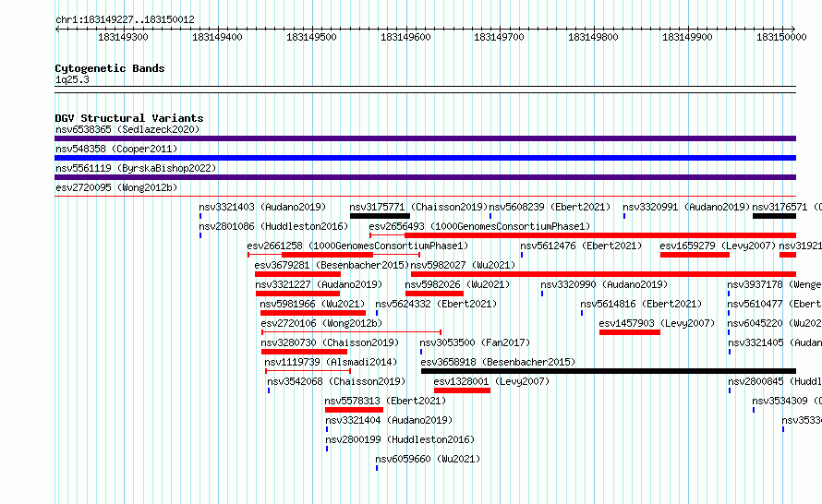Click the nsv2801086 (Huddleston2016) label
The image size is (822, 504).
click(273, 226)
